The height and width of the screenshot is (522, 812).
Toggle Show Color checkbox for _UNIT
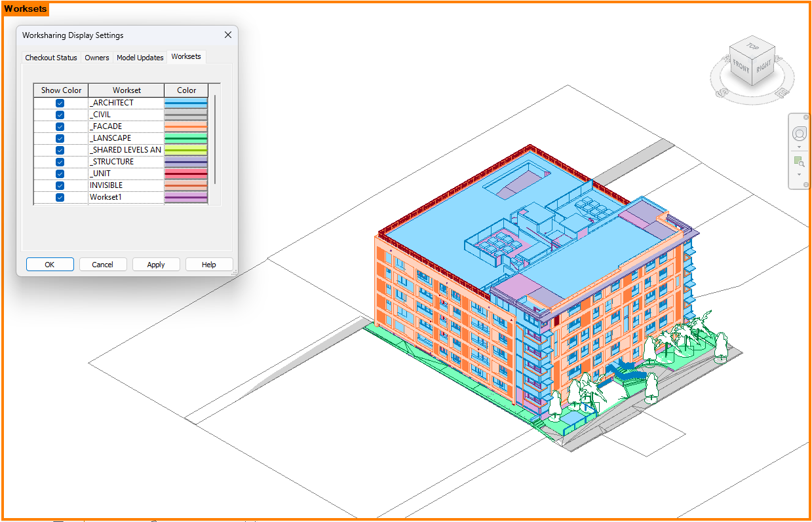(60, 174)
